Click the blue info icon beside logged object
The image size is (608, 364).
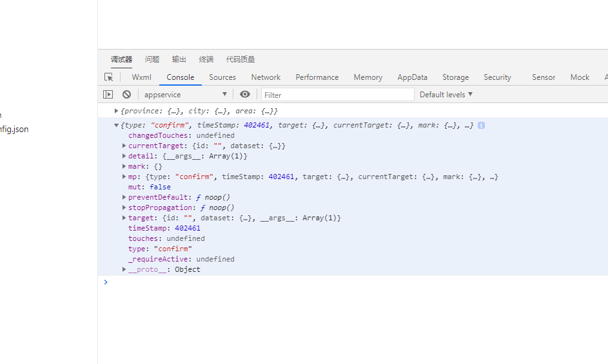click(481, 125)
